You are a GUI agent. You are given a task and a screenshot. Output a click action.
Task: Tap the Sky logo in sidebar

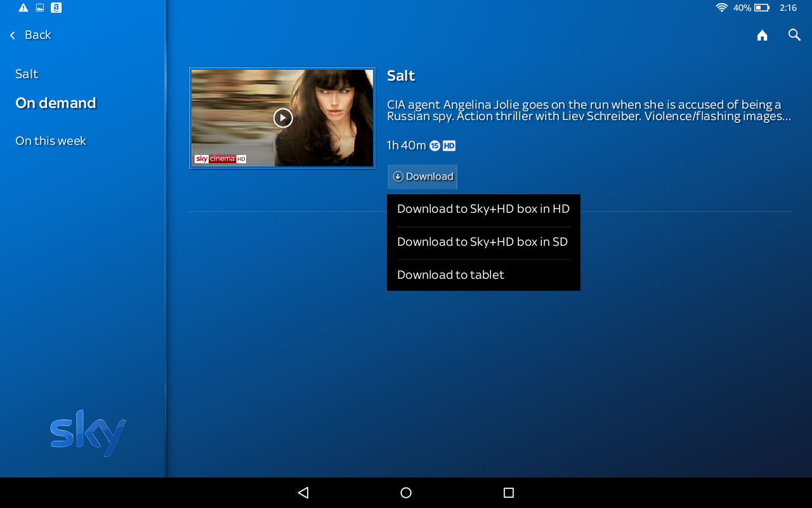click(x=88, y=433)
